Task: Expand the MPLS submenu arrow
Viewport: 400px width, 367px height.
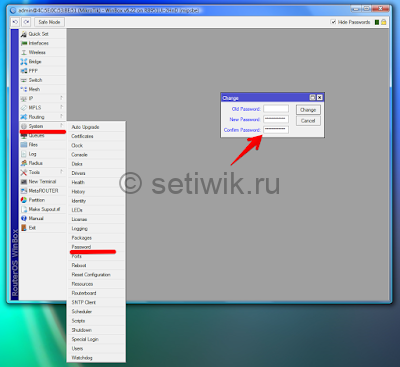Action: tap(61, 107)
